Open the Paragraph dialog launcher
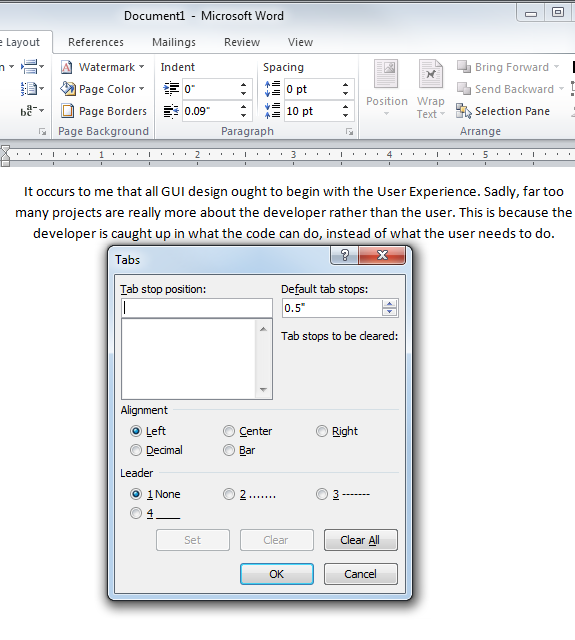The image size is (575, 640). (x=349, y=131)
